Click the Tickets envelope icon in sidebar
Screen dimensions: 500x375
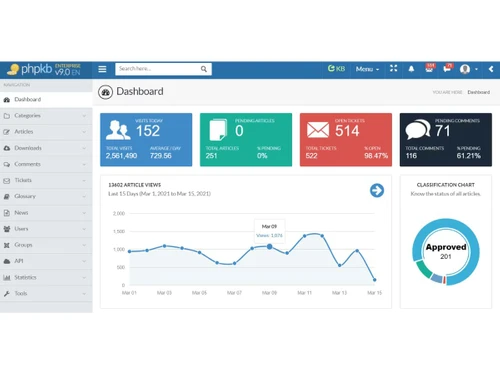coord(7,180)
